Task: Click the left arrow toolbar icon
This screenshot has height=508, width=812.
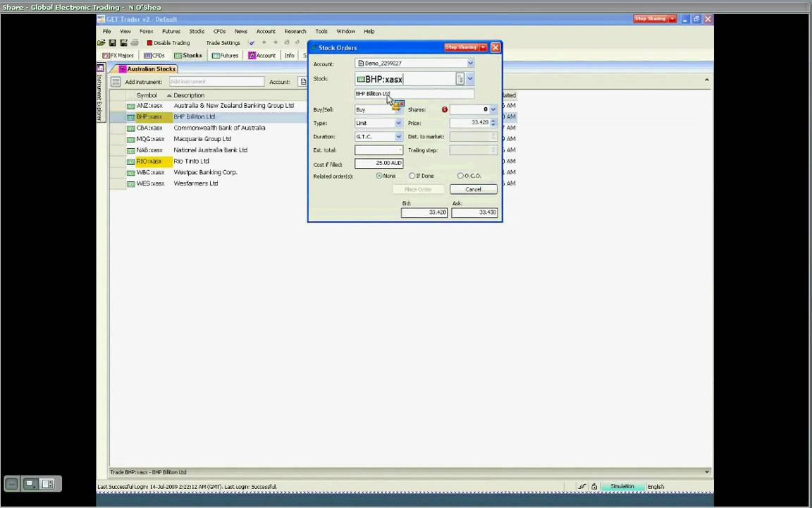Action: (x=264, y=42)
